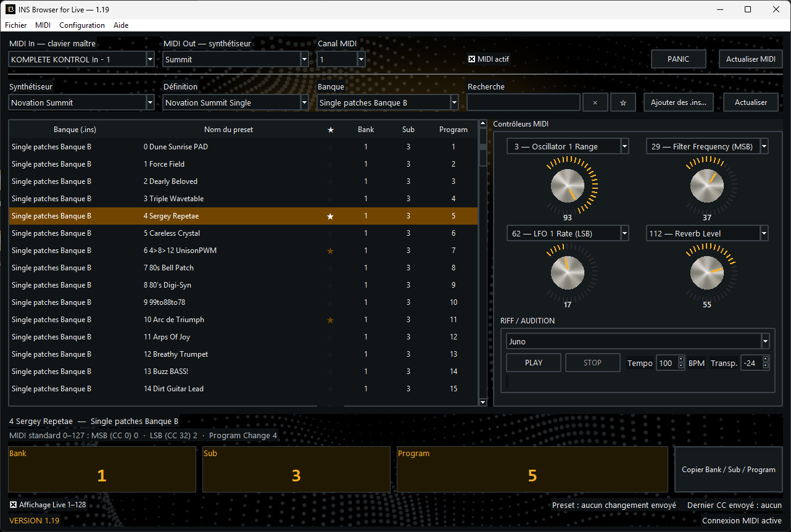
Task: Click the STOP riff button
Action: tap(593, 363)
